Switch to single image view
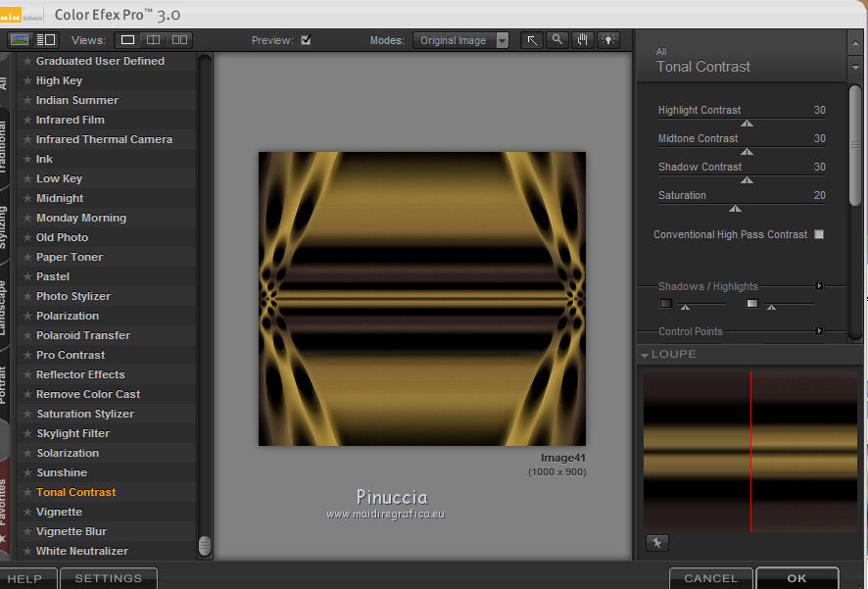Screen dimensions: 868x589 [x=127, y=40]
